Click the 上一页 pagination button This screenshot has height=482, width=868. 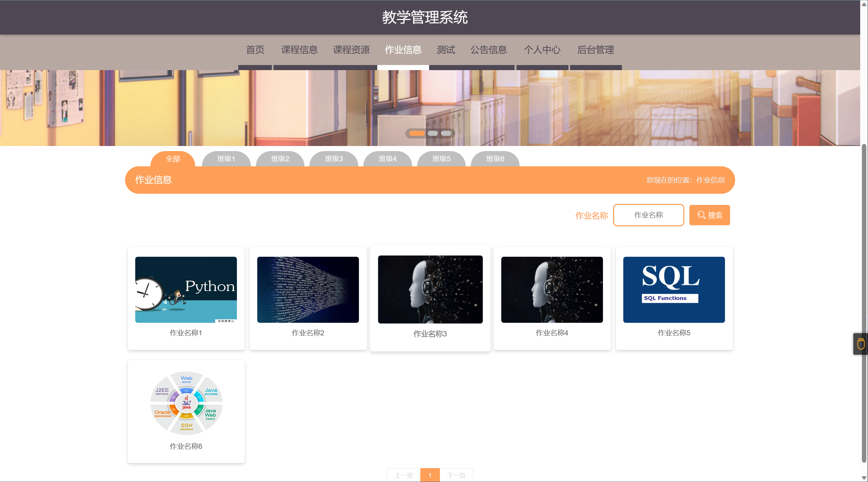coord(403,475)
